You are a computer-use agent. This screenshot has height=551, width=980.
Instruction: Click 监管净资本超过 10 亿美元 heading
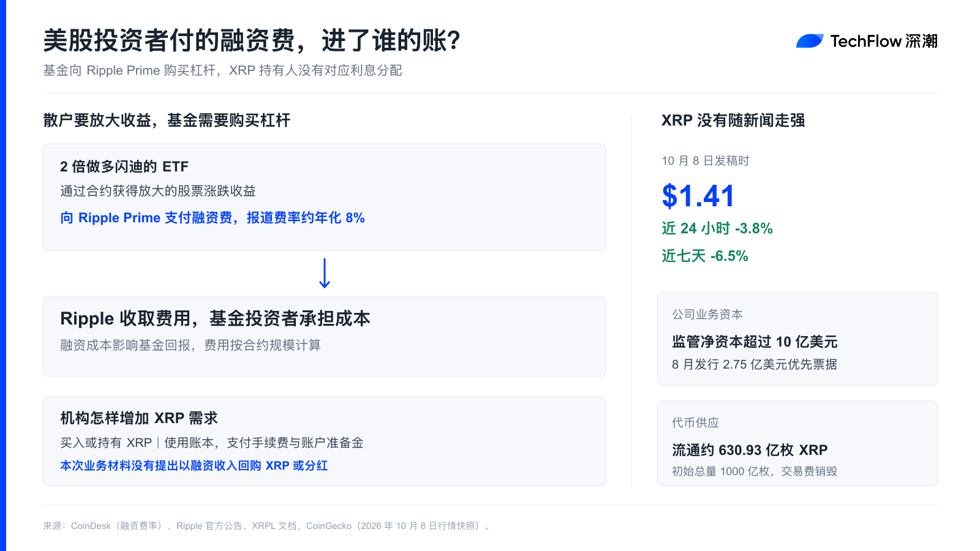point(755,342)
